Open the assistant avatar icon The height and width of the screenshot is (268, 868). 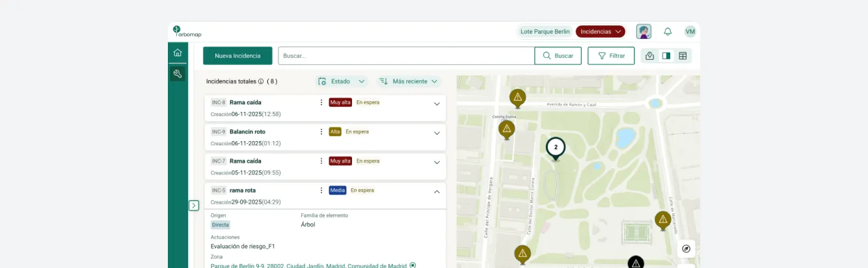[x=644, y=31]
